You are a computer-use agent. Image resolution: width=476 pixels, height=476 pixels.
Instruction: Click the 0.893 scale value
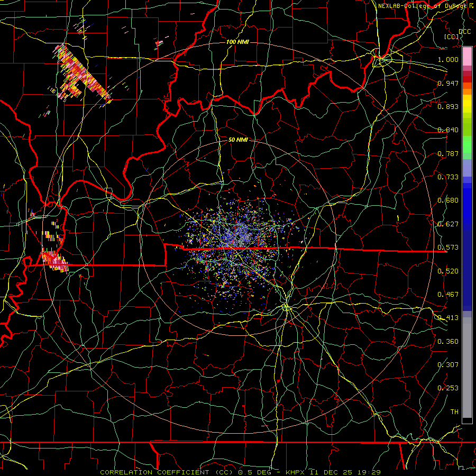click(448, 106)
